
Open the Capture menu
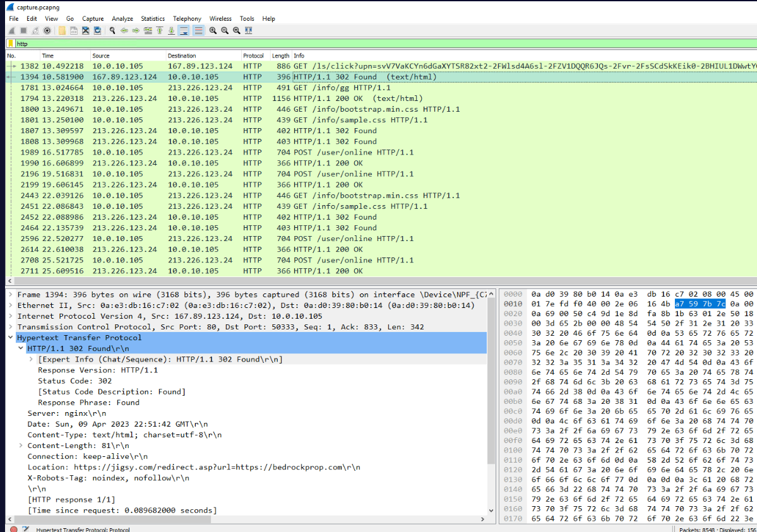click(x=93, y=18)
